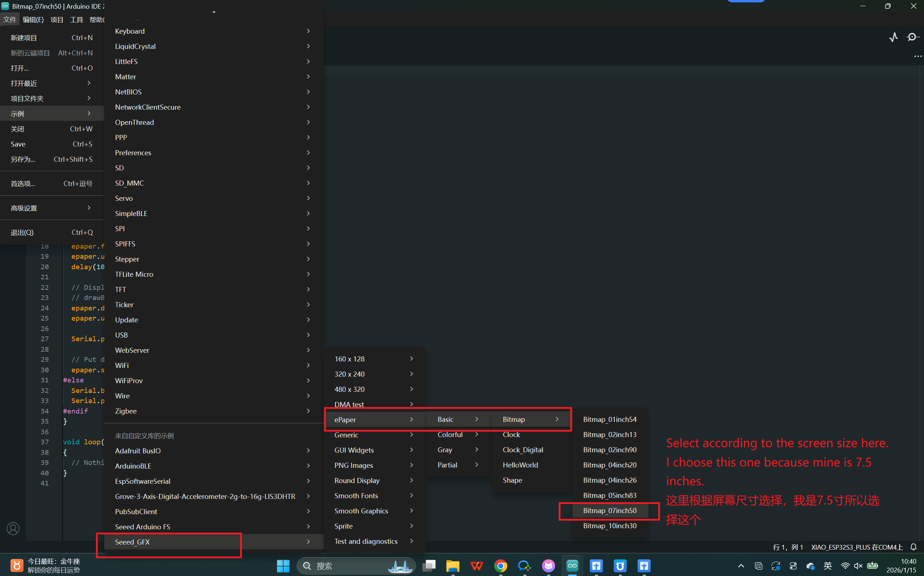Viewport: 924px width, 576px height.
Task: Open Chrome from the taskbar
Action: pos(500,566)
